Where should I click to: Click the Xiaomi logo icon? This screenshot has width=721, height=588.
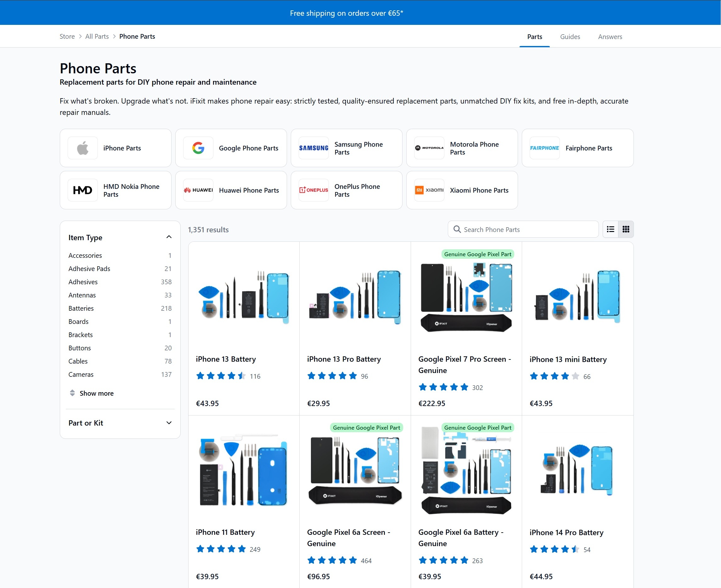[x=429, y=190]
